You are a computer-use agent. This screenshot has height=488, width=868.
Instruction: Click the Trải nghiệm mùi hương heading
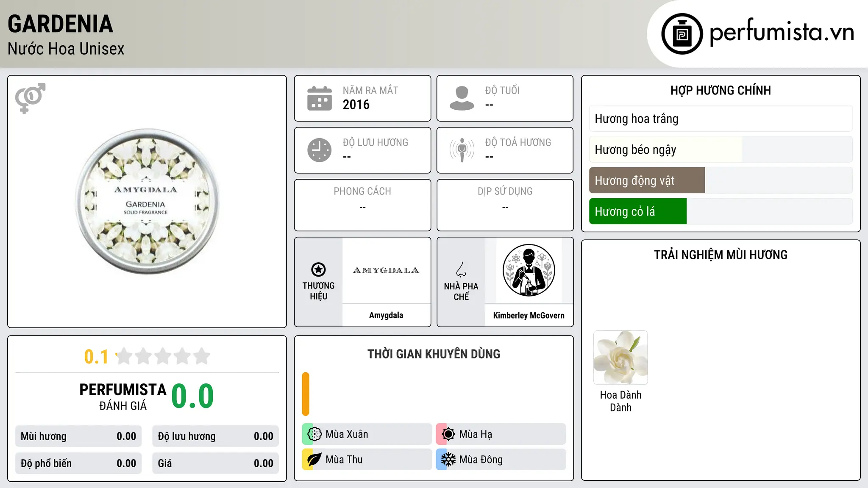[721, 255]
